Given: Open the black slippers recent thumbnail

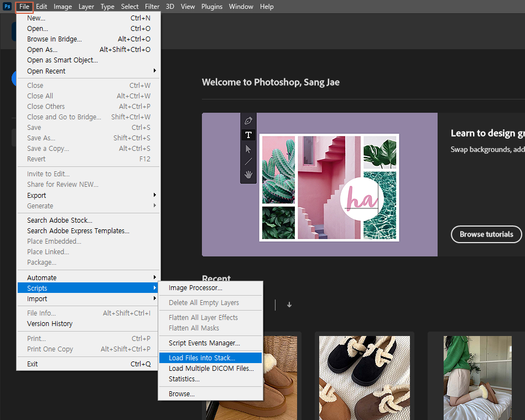Looking at the screenshot, I should point(364,378).
